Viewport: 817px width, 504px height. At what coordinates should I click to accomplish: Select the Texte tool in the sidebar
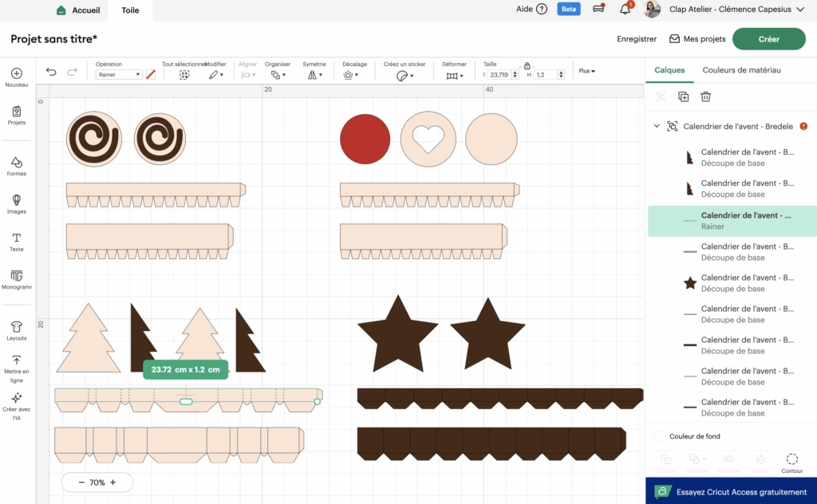coord(17,242)
